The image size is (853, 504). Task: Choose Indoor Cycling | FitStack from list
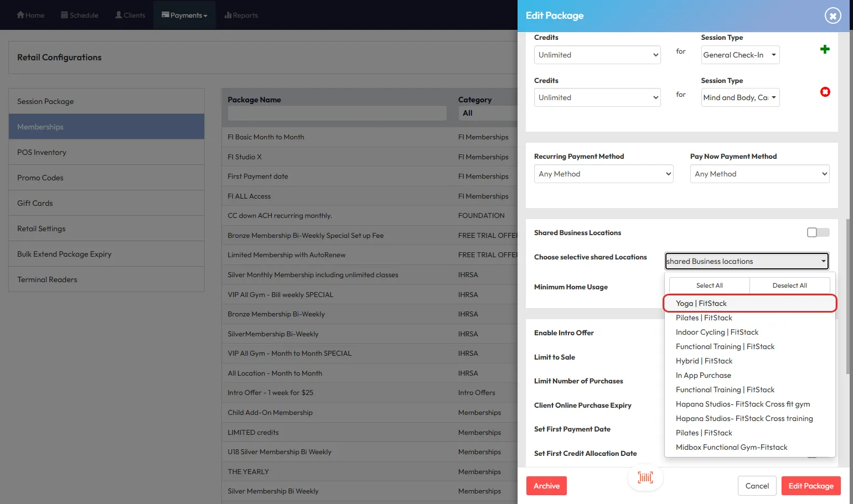click(717, 332)
